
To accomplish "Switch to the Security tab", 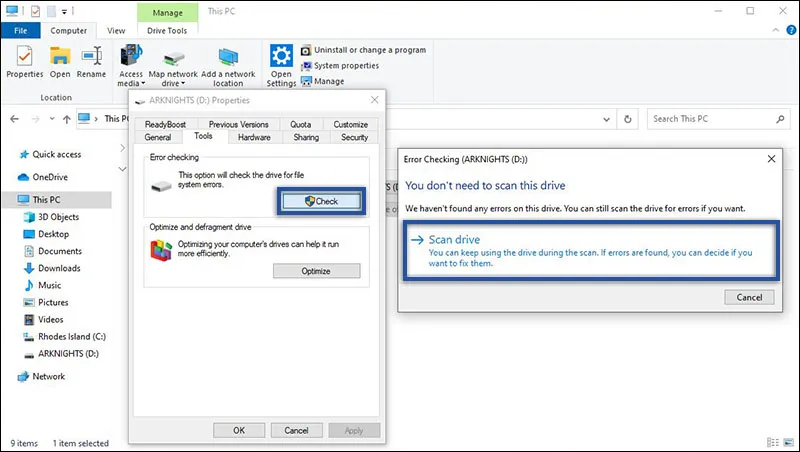I will click(x=354, y=137).
